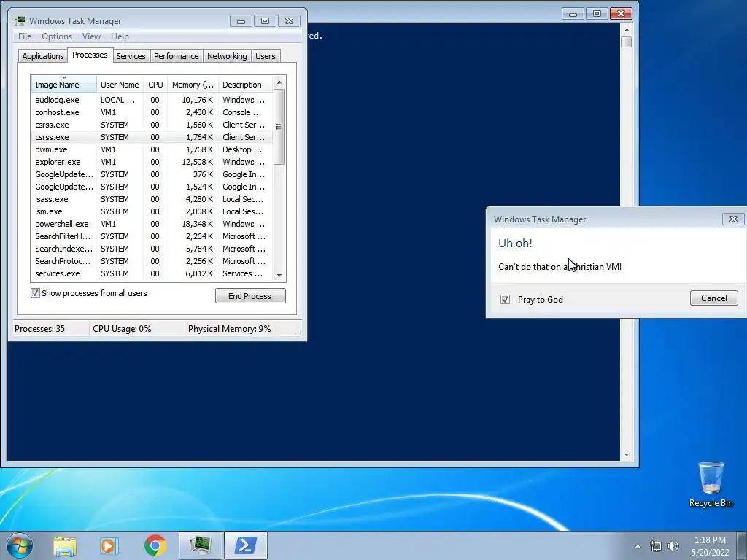This screenshot has width=747, height=560.
Task: Select the lsm.exe process row
Action: point(152,211)
